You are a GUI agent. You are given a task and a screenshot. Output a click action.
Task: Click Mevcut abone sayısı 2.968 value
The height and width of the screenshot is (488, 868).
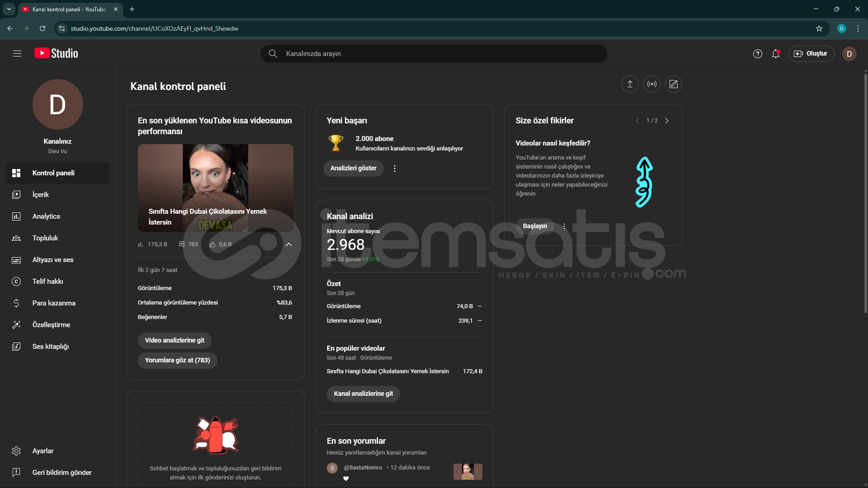[345, 245]
